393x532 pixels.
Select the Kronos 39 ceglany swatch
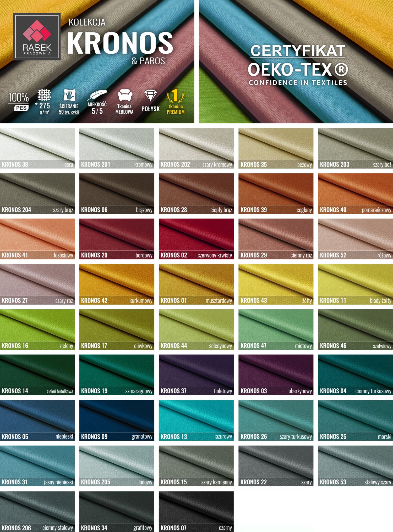[x=276, y=194]
